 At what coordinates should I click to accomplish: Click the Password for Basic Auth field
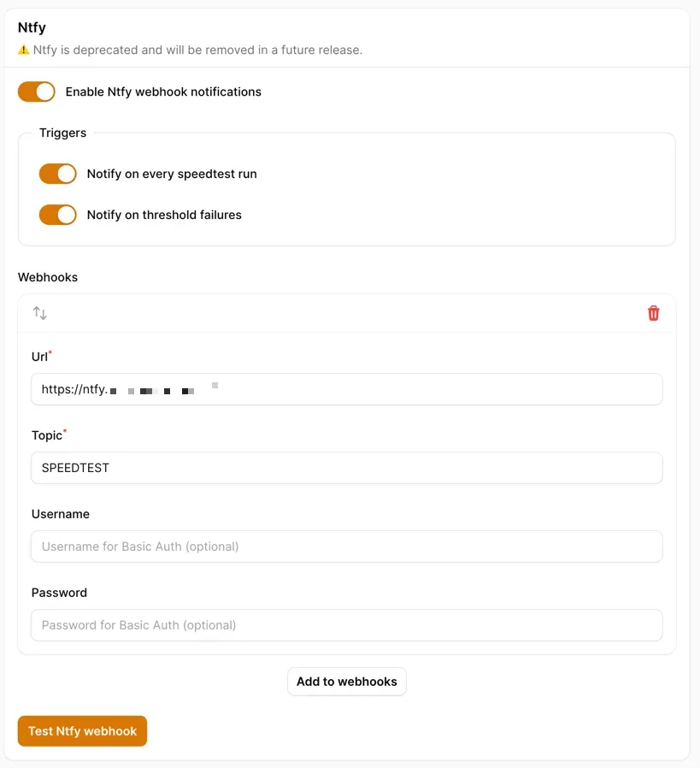(346, 625)
